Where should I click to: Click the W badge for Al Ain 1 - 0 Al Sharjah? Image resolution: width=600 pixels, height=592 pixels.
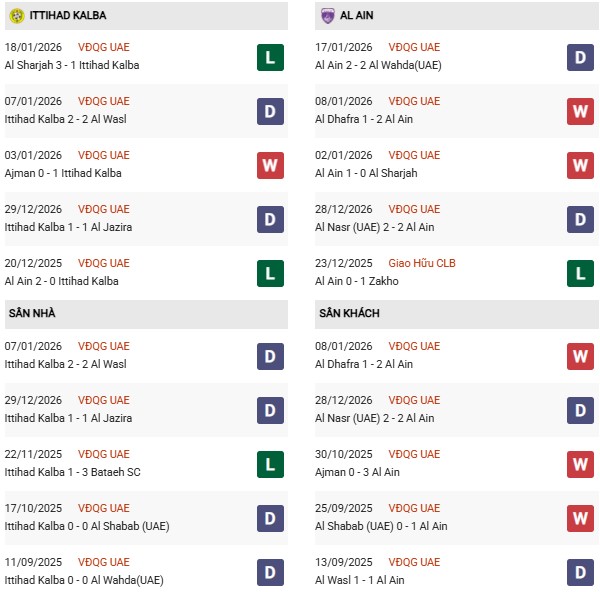point(581,165)
